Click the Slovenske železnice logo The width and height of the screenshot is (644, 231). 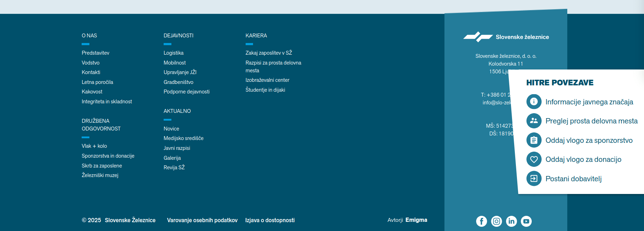(506, 37)
